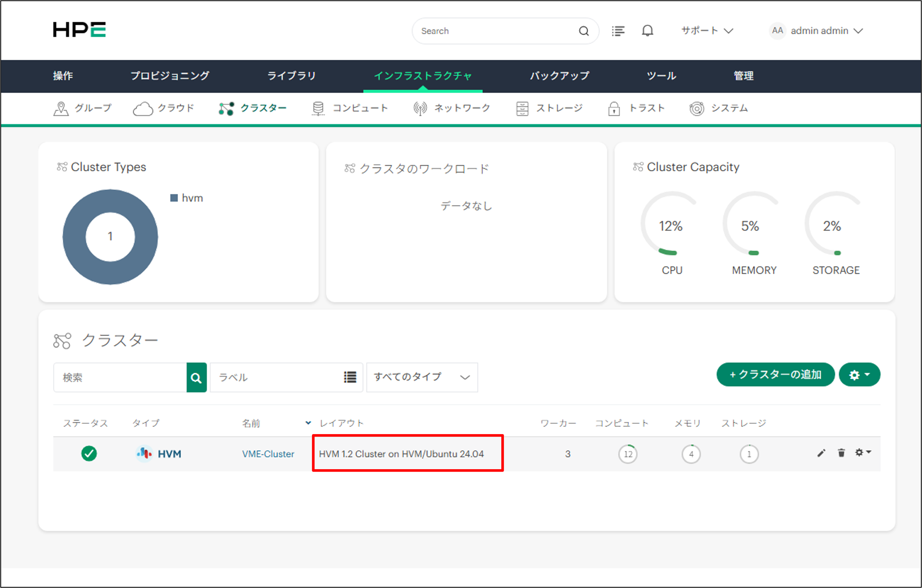Open the label list icon in ラベル field
The width and height of the screenshot is (922, 588).
click(x=350, y=377)
